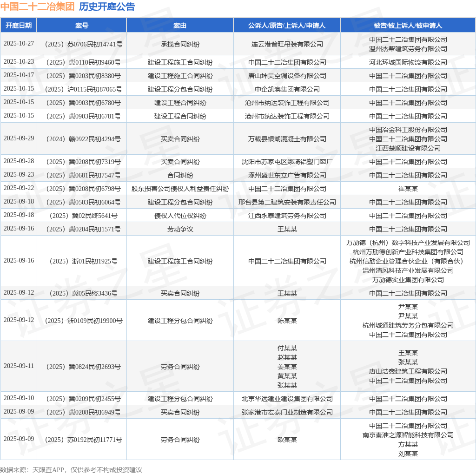Select date 2025-10-27

coord(19,43)
